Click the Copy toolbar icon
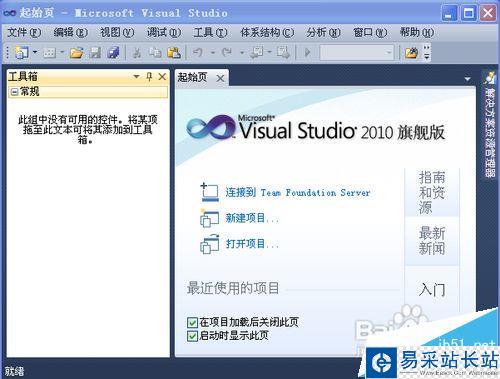500x379 pixels. (x=155, y=53)
